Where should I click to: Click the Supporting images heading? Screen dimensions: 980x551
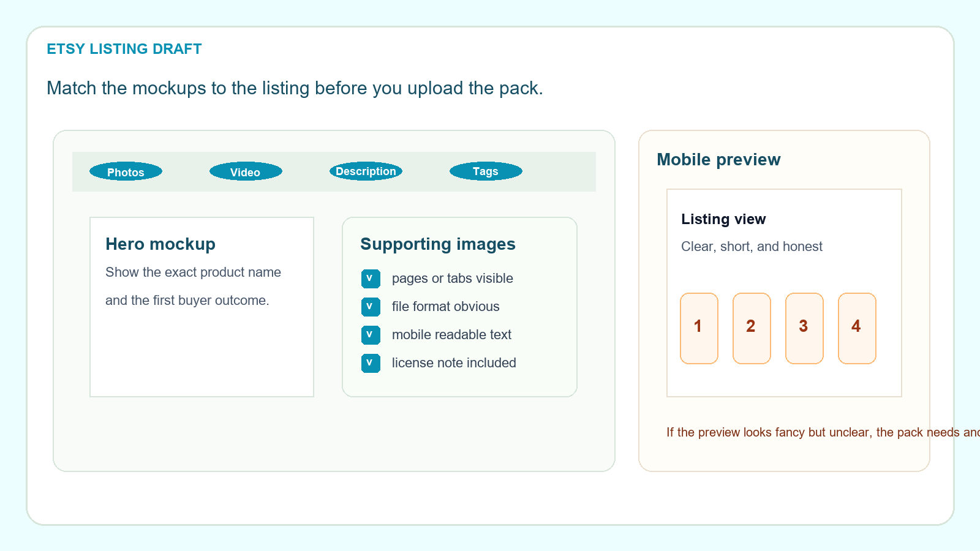coord(438,244)
